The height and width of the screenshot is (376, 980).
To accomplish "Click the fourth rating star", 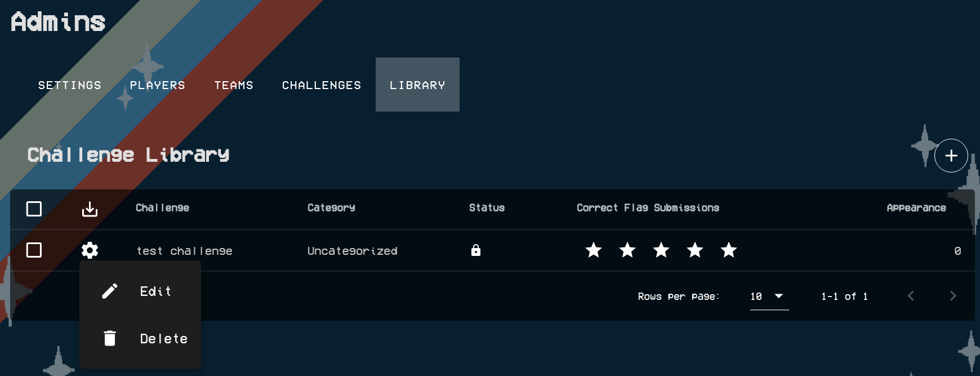I will point(695,250).
